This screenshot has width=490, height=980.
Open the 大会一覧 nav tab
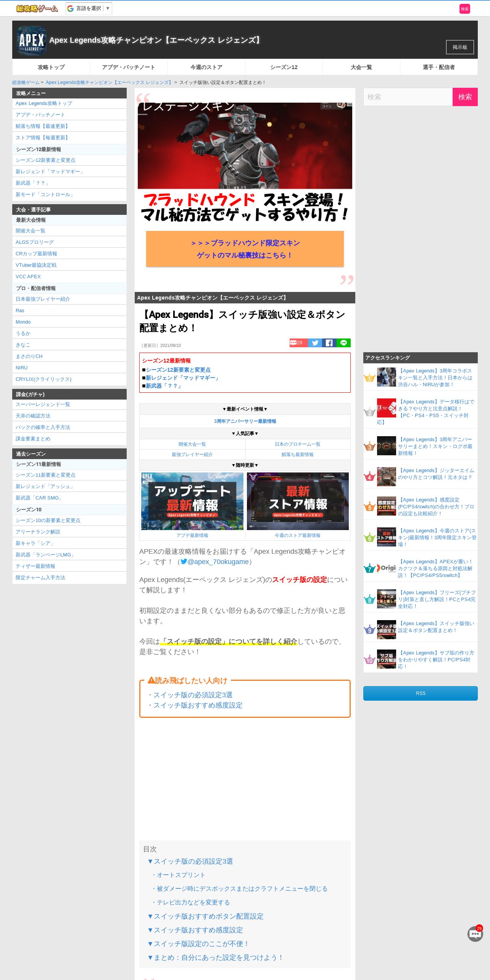361,67
